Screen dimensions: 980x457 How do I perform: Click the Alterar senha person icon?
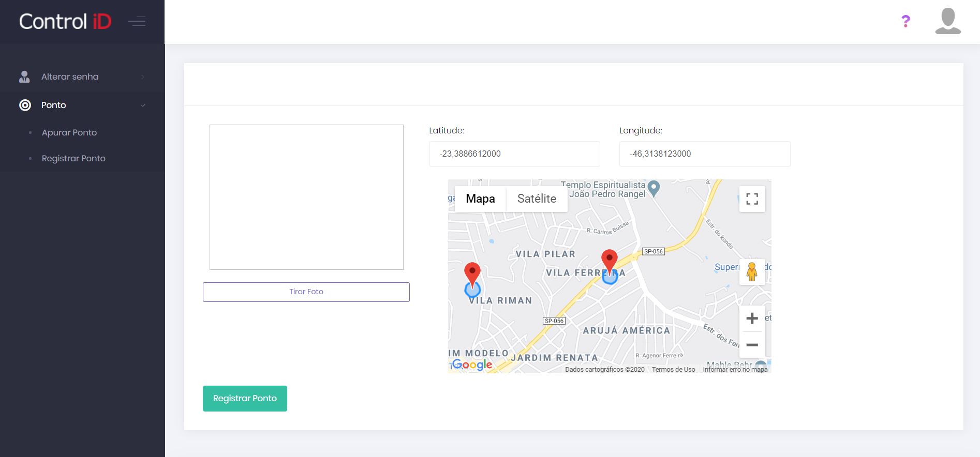point(24,77)
